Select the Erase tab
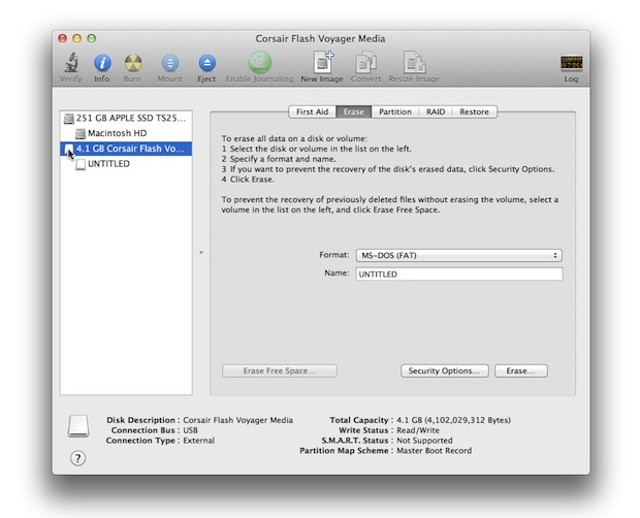This screenshot has width=640, height=518. 353,112
